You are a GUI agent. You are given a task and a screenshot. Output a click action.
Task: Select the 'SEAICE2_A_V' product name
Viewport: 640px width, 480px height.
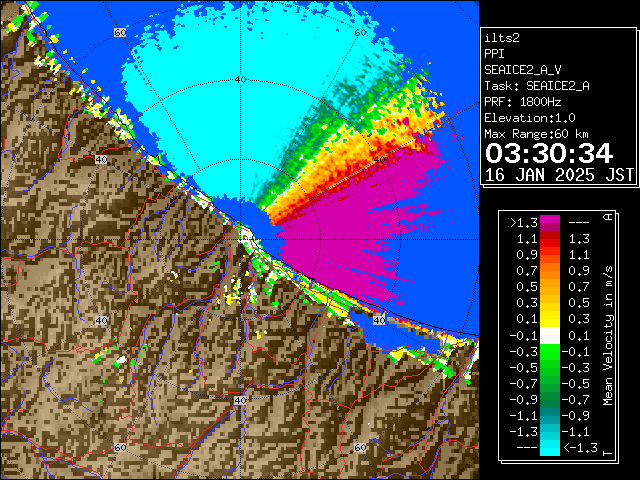523,70
